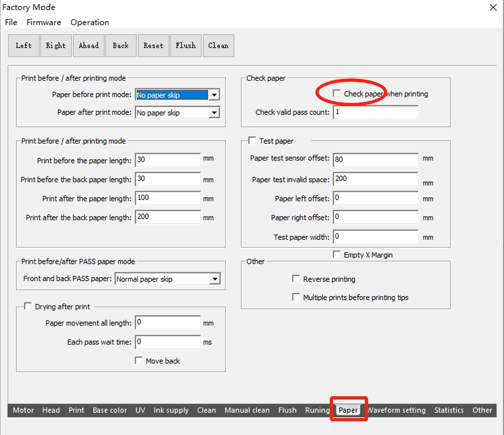Click the Ahead toolbar button
504x435 pixels.
point(89,46)
